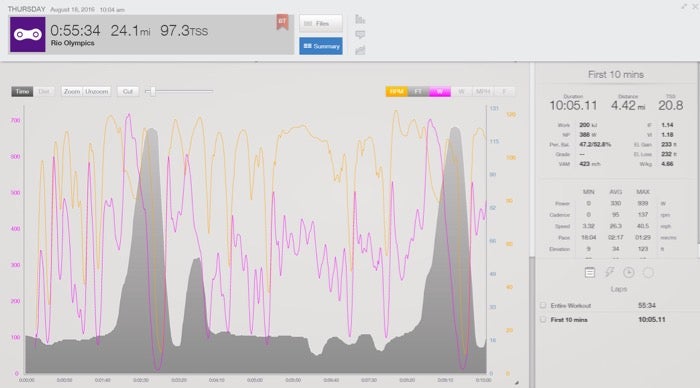Select the lightning bolt peak power icon
The width and height of the screenshot is (700, 388).
point(609,272)
